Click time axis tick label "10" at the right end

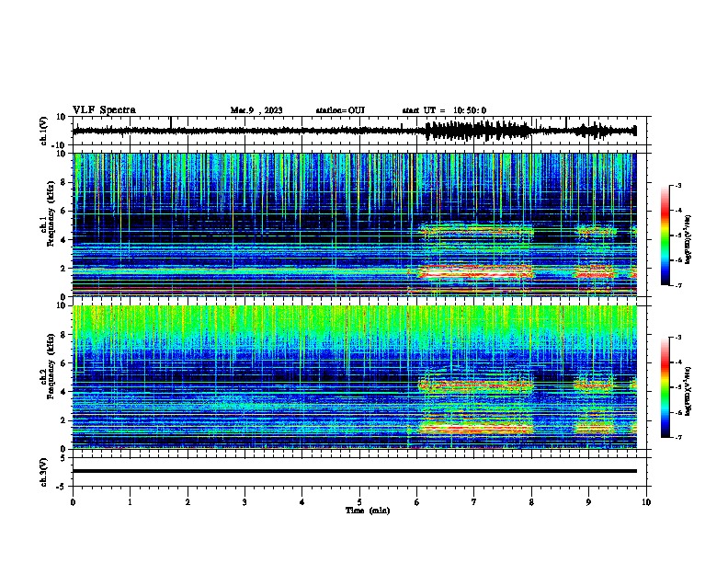click(x=646, y=502)
